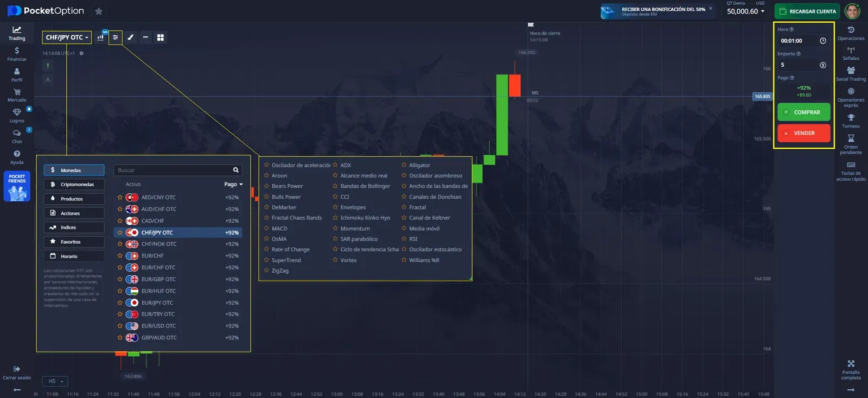This screenshot has height=398, width=868.
Task: Open the indicators settings icon
Action: tap(115, 37)
